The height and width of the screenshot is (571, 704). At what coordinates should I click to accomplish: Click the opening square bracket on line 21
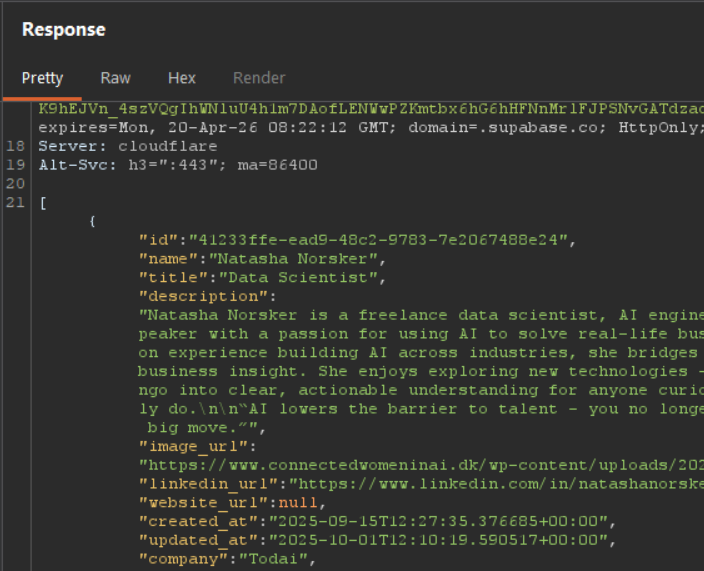tap(43, 203)
